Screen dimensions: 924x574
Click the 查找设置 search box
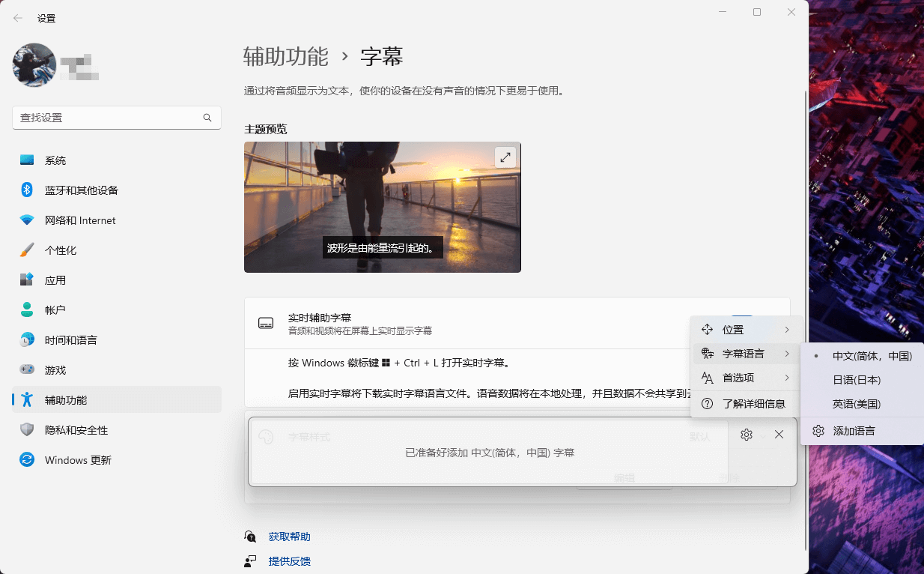(x=116, y=118)
